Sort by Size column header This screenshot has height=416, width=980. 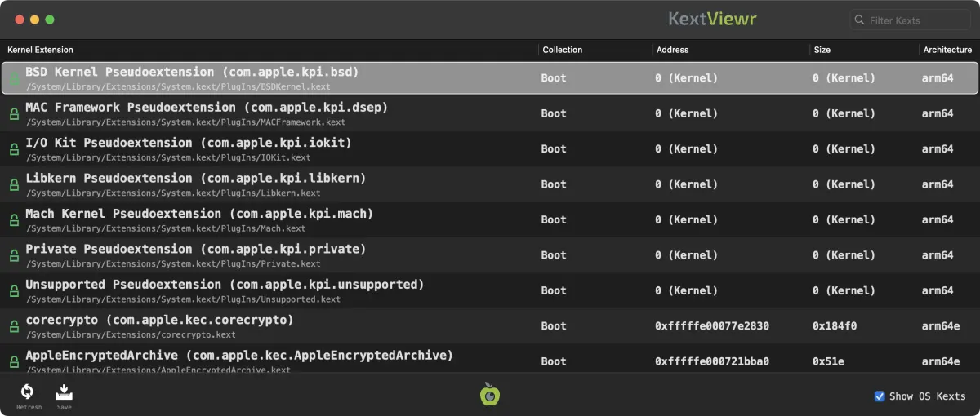(x=822, y=50)
